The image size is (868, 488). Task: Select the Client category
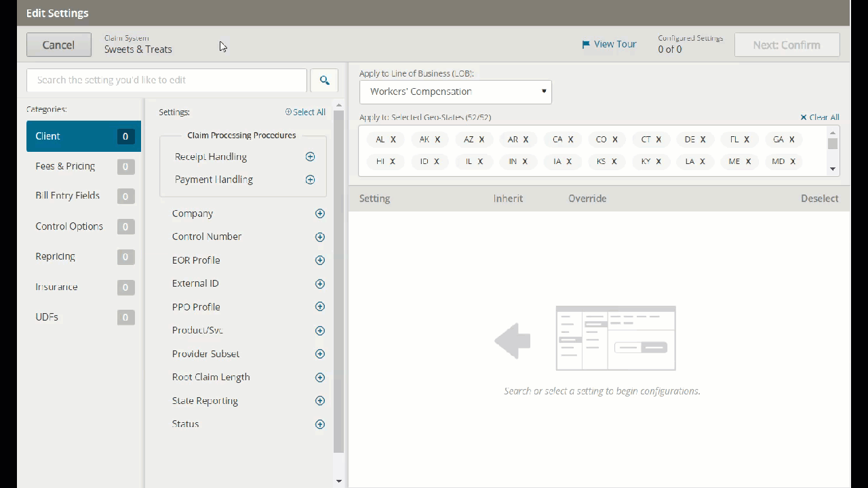pos(83,136)
